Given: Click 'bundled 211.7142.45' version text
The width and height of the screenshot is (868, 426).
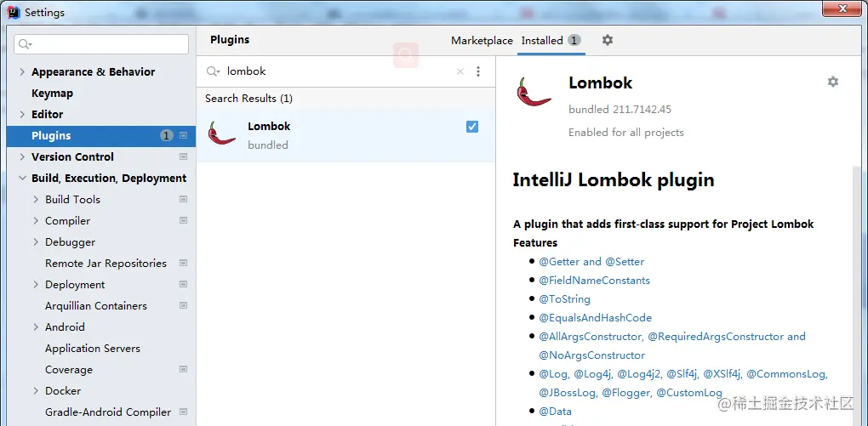Looking at the screenshot, I should pyautogui.click(x=620, y=110).
